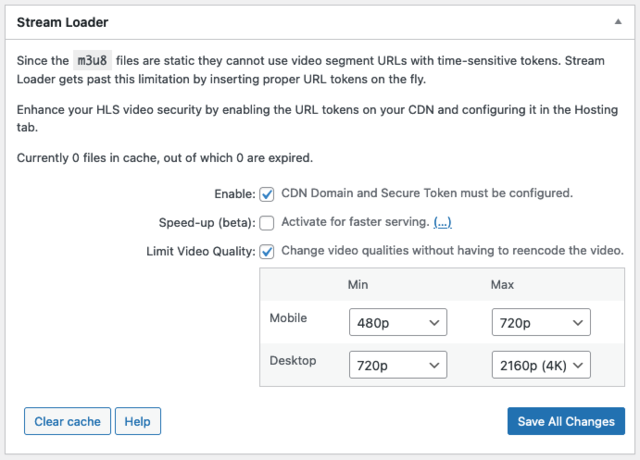Click the Stream Loader panel title
The width and height of the screenshot is (640, 460).
tap(63, 21)
